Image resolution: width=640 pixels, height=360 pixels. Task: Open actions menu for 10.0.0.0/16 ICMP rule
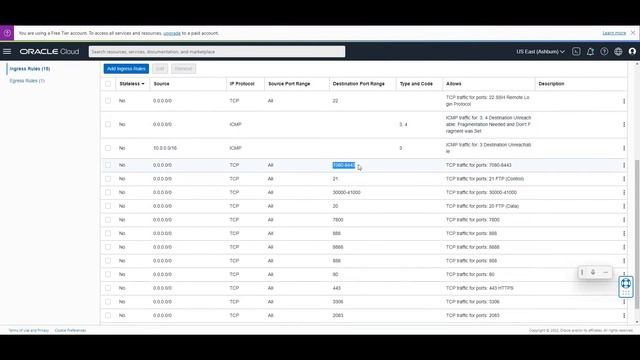[624, 148]
